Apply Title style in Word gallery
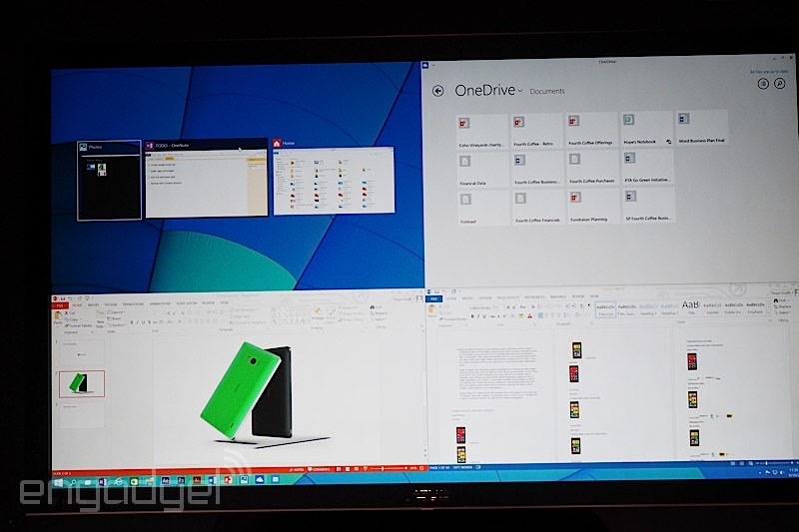 690,307
